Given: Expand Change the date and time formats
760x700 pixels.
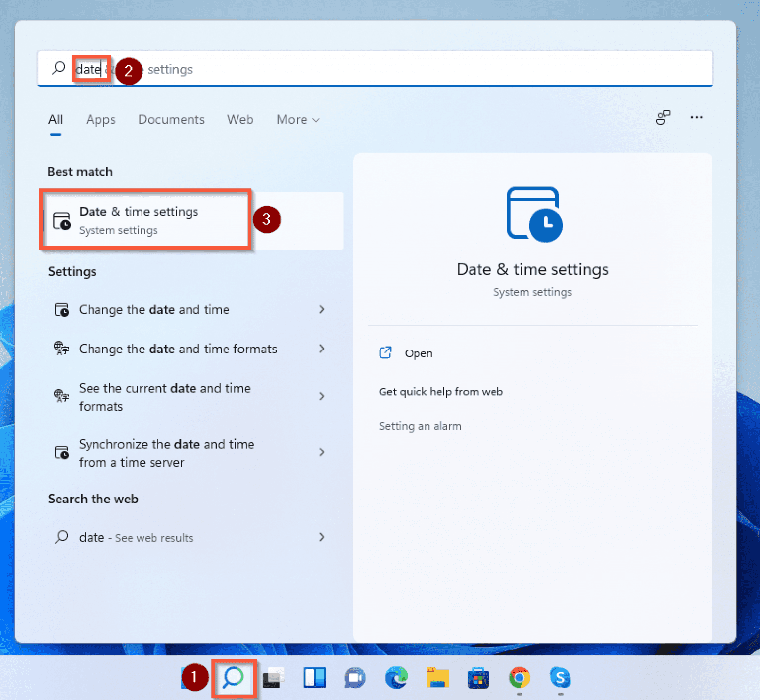Looking at the screenshot, I should point(178,349).
